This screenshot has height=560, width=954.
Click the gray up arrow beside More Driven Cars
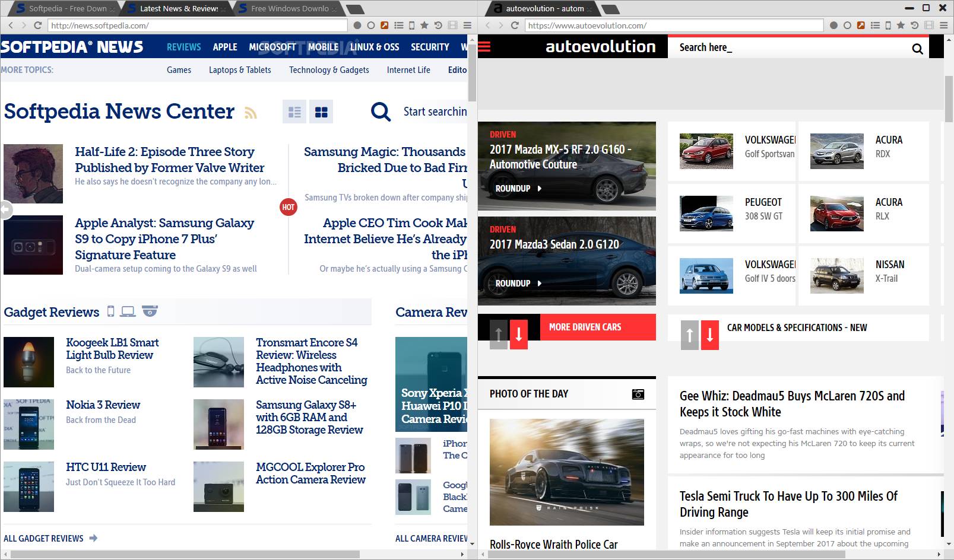point(499,335)
